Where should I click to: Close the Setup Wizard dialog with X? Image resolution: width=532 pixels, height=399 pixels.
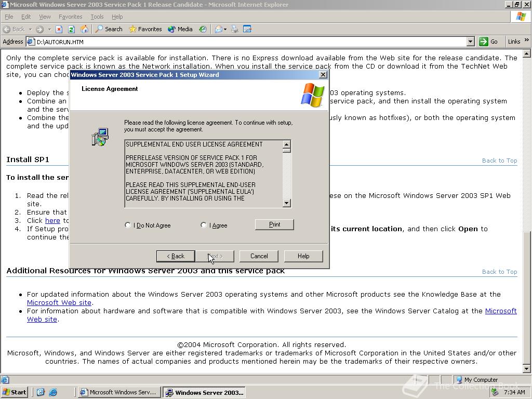click(x=323, y=75)
